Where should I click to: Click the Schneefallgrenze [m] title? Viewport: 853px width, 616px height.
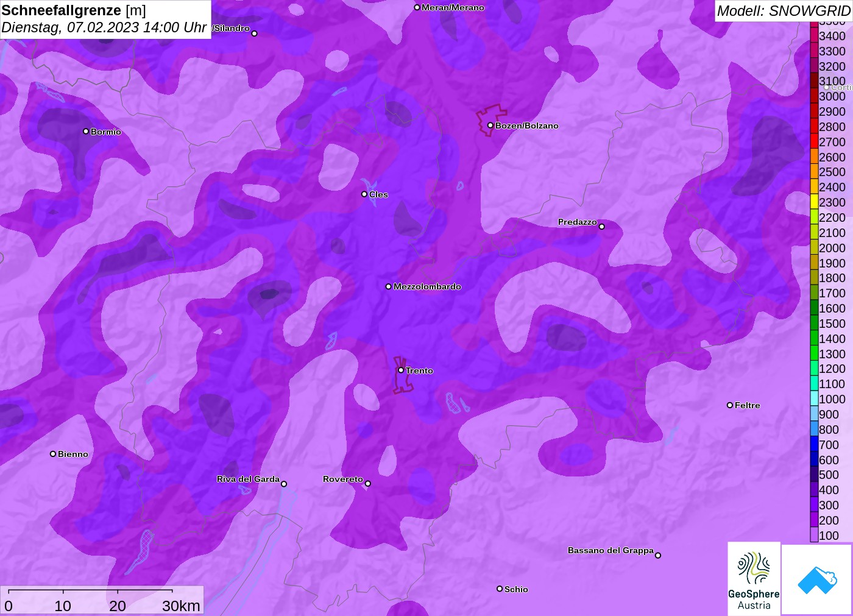pyautogui.click(x=74, y=10)
